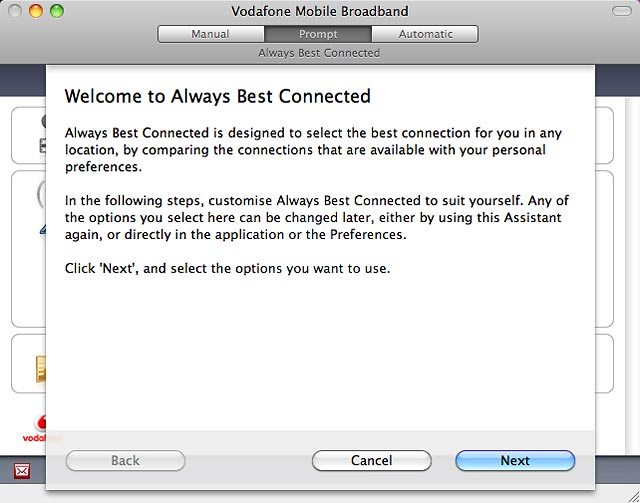The height and width of the screenshot is (503, 640).
Task: Select the Prompt connection mode
Action: (318, 34)
